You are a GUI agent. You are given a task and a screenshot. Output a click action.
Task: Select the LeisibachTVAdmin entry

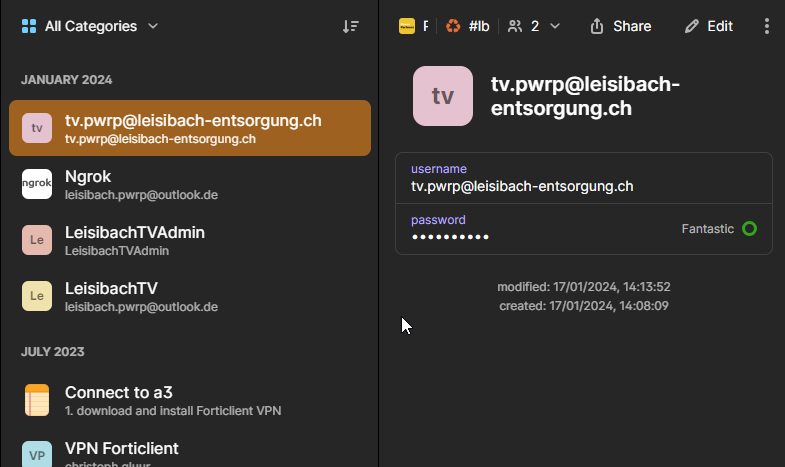pos(190,240)
